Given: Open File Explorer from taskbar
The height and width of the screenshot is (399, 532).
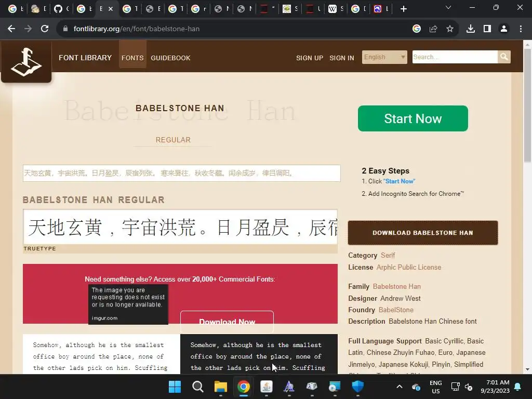Looking at the screenshot, I should coord(220,387).
